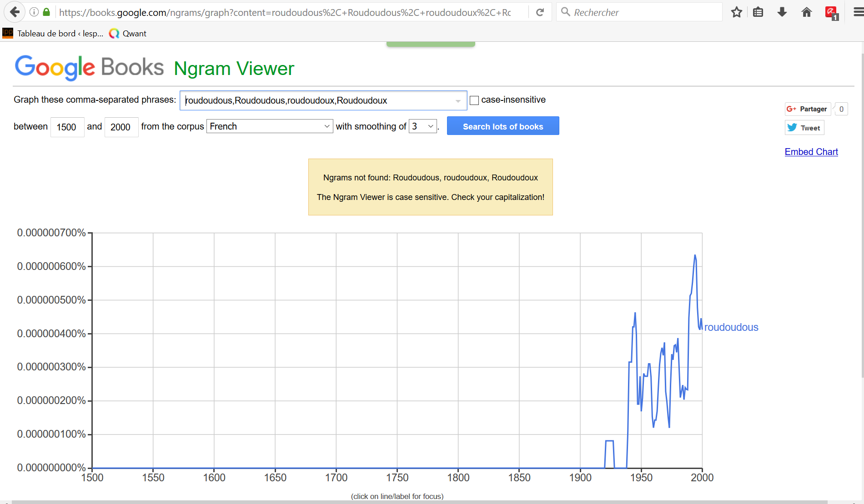This screenshot has height=504, width=864.
Task: Focus the roudoudous line label
Action: [x=731, y=327]
